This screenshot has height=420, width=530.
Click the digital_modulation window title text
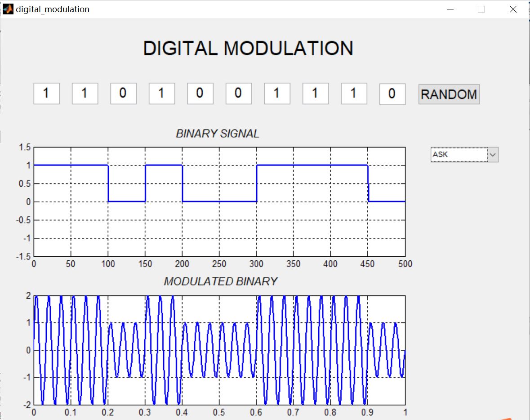pos(53,9)
